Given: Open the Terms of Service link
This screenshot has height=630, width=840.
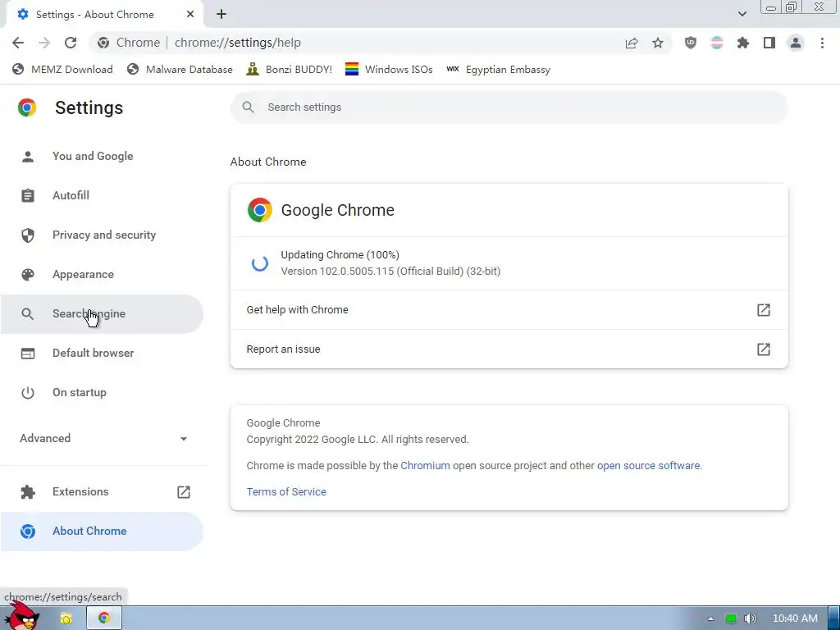Looking at the screenshot, I should pos(286,492).
